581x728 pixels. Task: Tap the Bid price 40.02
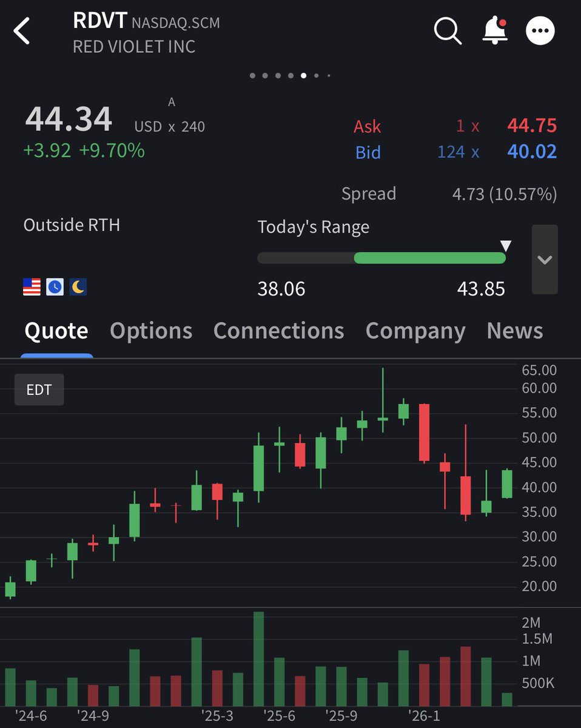click(532, 152)
